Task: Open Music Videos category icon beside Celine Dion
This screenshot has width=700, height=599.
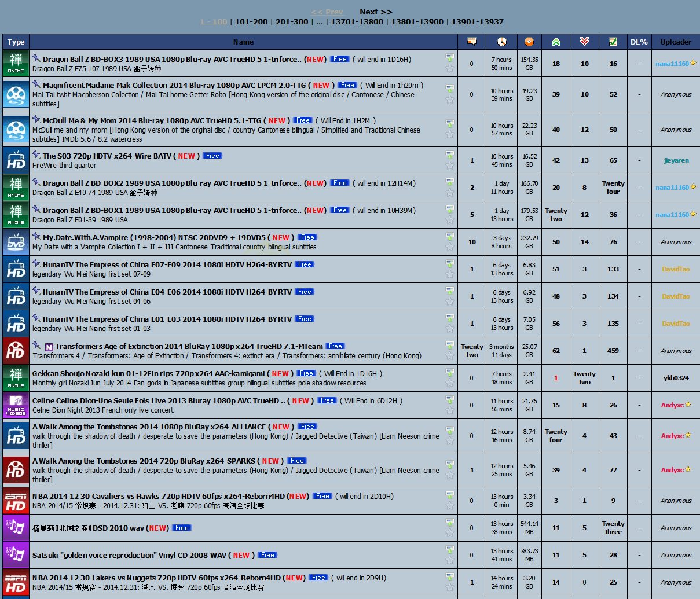Action: [16, 405]
